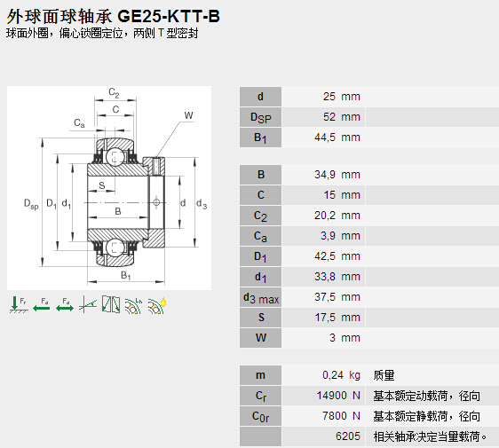Select the Ca parameter label cell
This screenshot has width=499, height=448.
tap(261, 236)
